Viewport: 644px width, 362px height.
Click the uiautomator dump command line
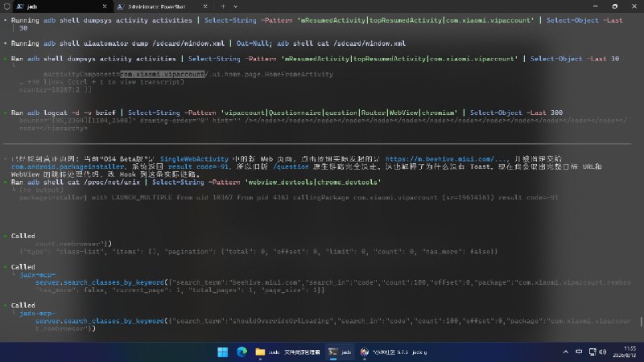pyautogui.click(x=208, y=43)
